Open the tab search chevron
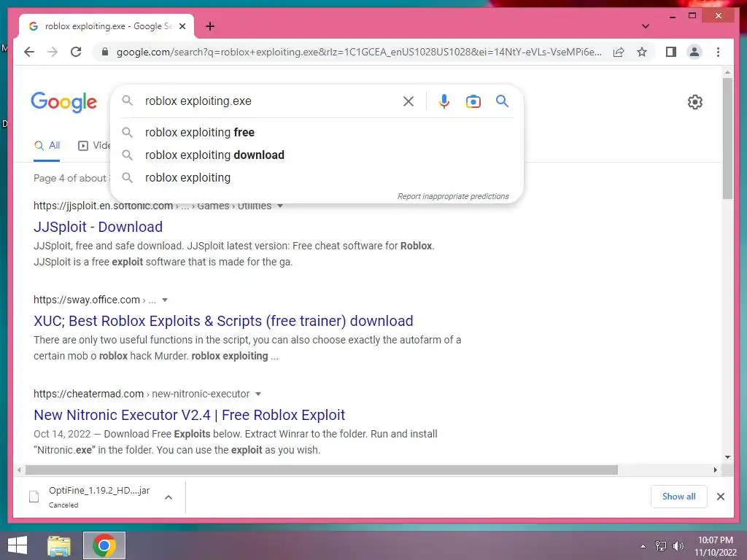This screenshot has width=747, height=560. pos(646,26)
